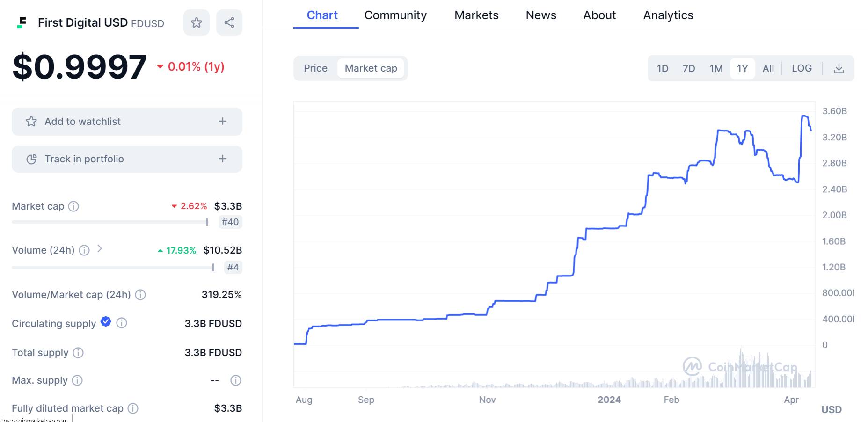Click the 3.60B y-axis label
The image size is (868, 422).
tap(835, 111)
